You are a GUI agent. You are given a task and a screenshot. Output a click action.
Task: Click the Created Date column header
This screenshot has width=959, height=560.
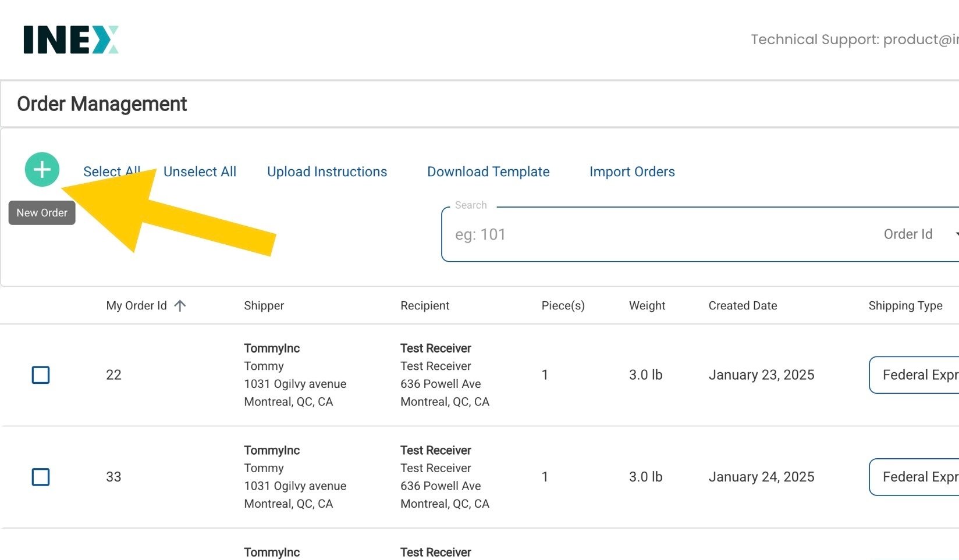pos(743,306)
